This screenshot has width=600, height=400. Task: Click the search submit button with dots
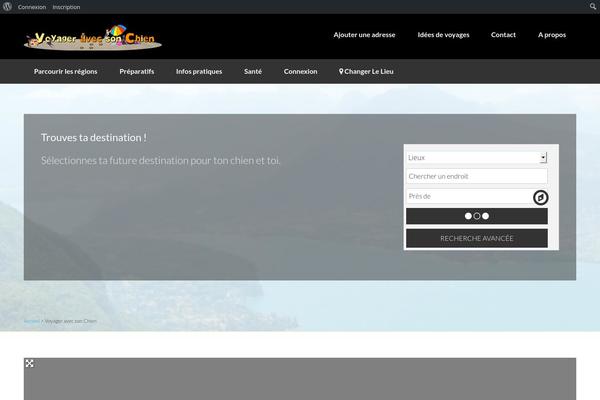(x=476, y=216)
